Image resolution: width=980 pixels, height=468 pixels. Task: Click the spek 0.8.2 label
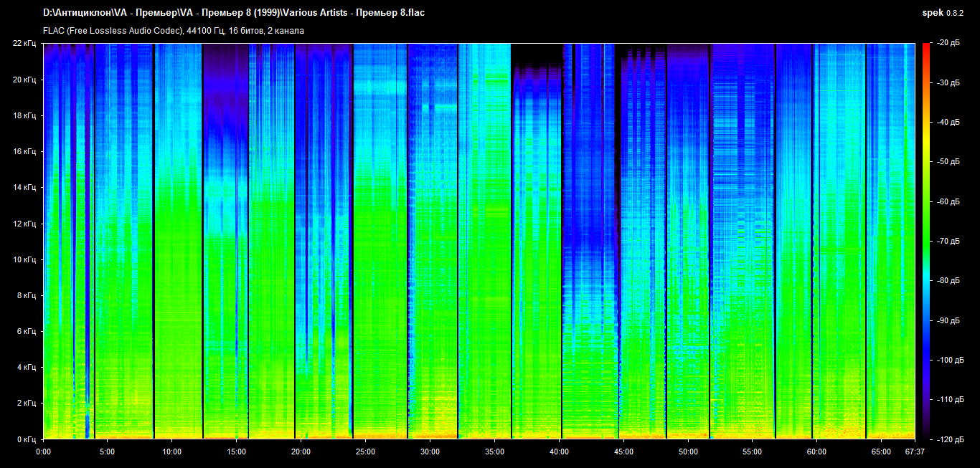click(943, 13)
